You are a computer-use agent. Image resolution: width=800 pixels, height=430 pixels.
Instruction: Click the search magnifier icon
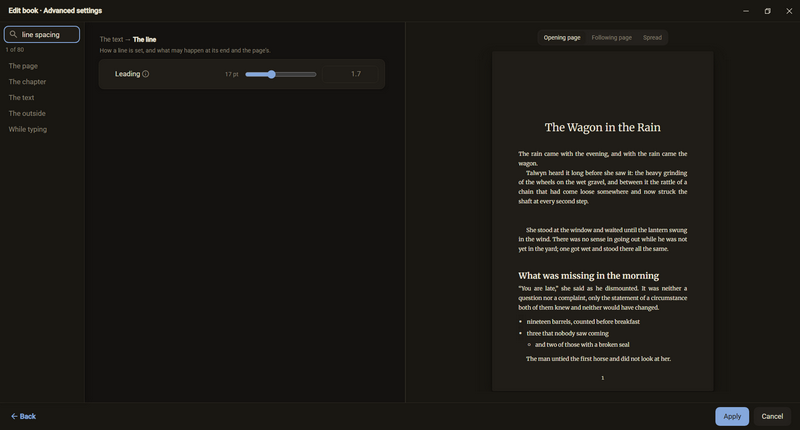pyautogui.click(x=13, y=34)
